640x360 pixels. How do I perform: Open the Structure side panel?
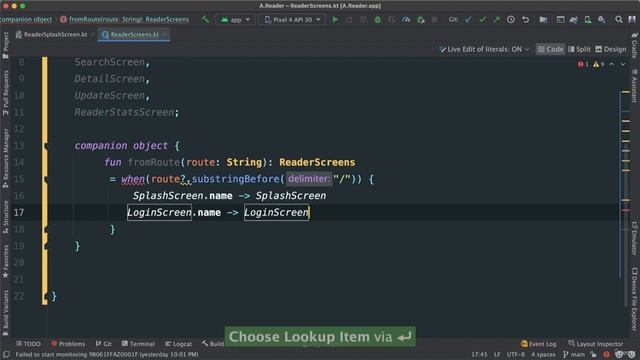[x=5, y=216]
